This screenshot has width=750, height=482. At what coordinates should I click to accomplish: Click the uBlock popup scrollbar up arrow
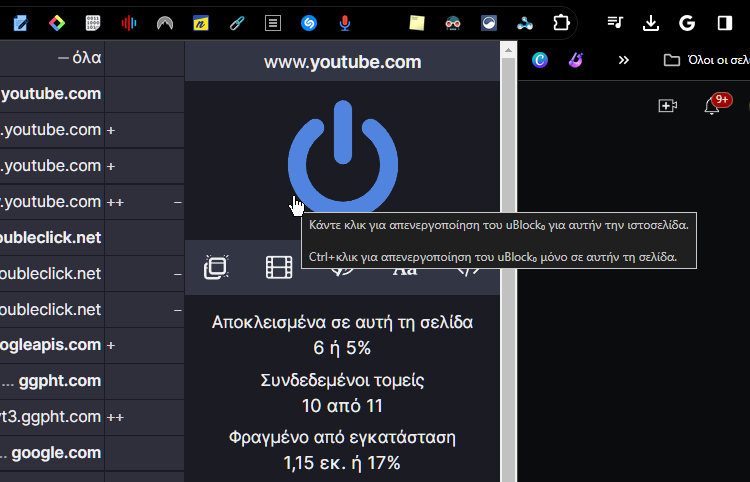click(508, 50)
